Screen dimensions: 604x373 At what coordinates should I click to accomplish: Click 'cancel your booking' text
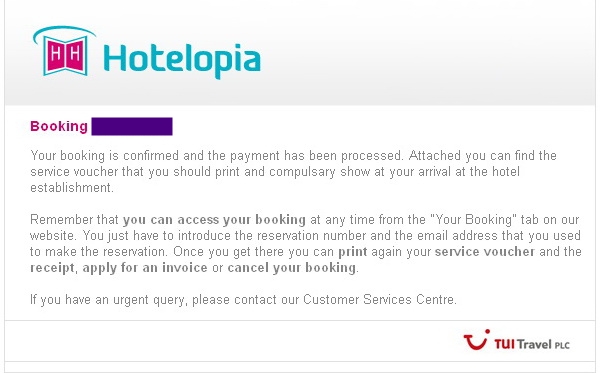coord(292,268)
